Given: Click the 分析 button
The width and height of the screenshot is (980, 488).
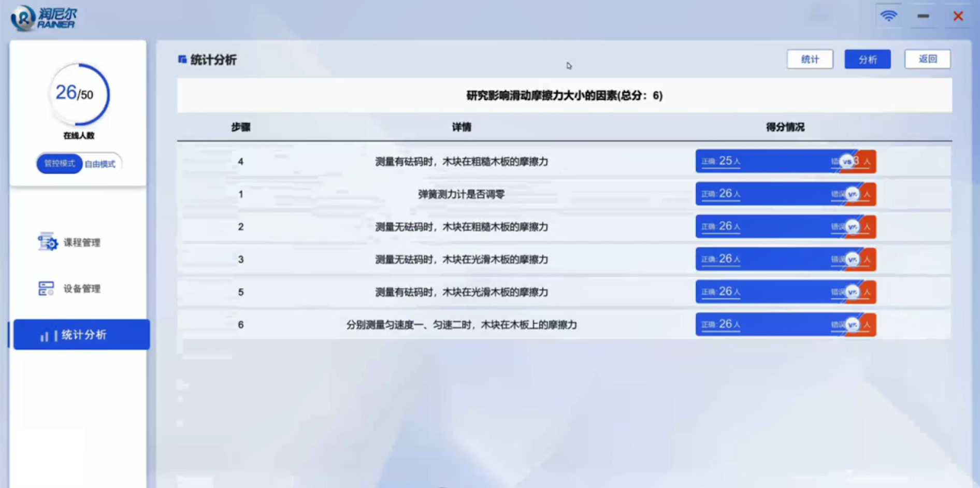Looking at the screenshot, I should (868, 59).
